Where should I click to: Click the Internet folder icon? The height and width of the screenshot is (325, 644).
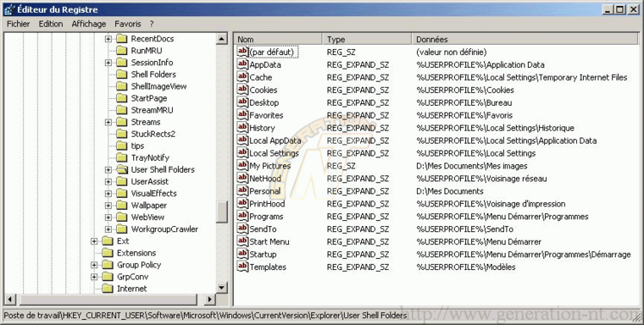coord(108,289)
